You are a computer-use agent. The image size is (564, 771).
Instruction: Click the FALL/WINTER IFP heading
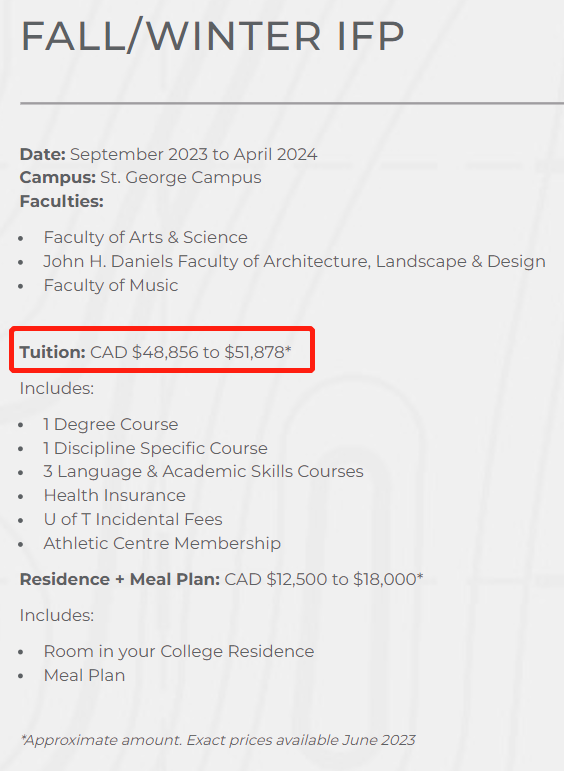click(x=212, y=35)
